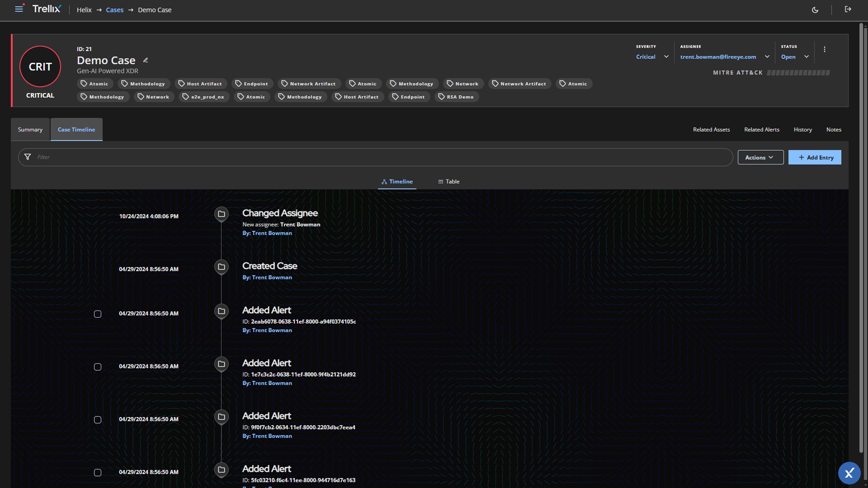Click folder icon for alert 2eab6078
The image size is (868, 488).
click(221, 311)
